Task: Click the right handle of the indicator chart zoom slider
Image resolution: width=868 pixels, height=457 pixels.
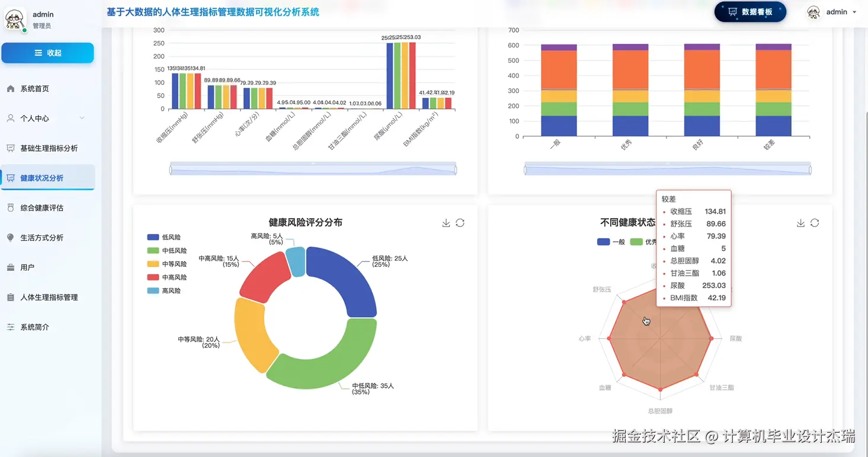Action: (456, 170)
